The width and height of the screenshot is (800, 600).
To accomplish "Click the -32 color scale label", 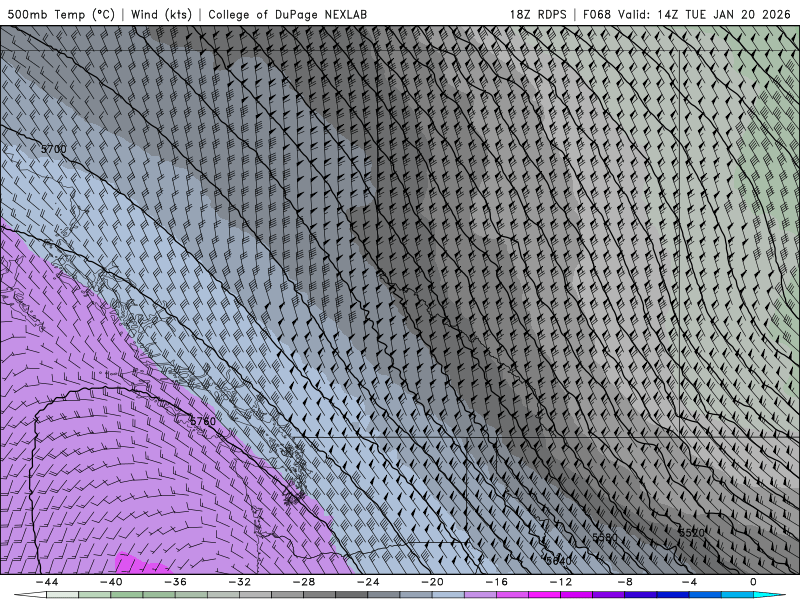I will [240, 582].
